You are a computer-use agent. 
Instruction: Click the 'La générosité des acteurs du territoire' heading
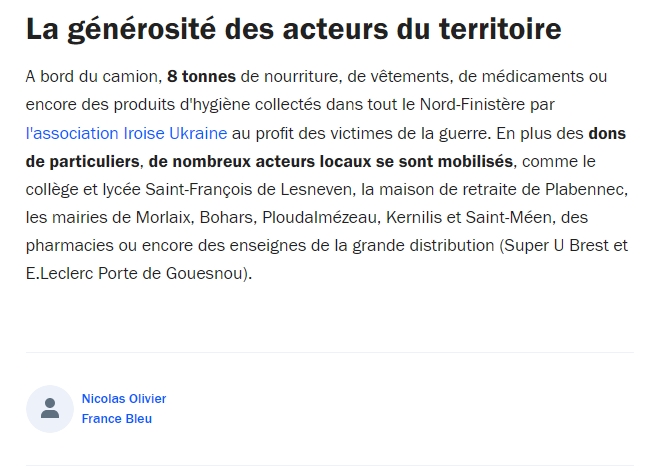293,30
